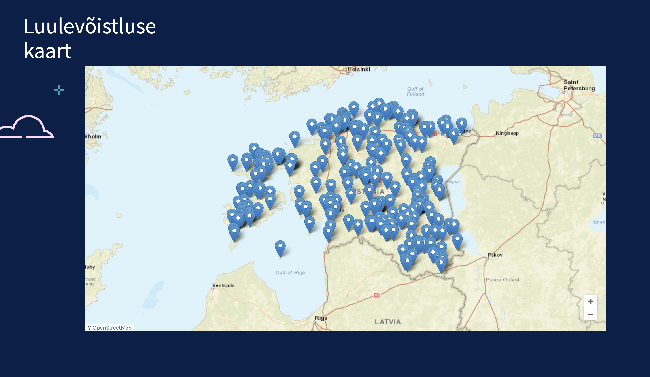650x377 pixels.
Task: Click the Saint Petersburg city label
Action: click(579, 85)
